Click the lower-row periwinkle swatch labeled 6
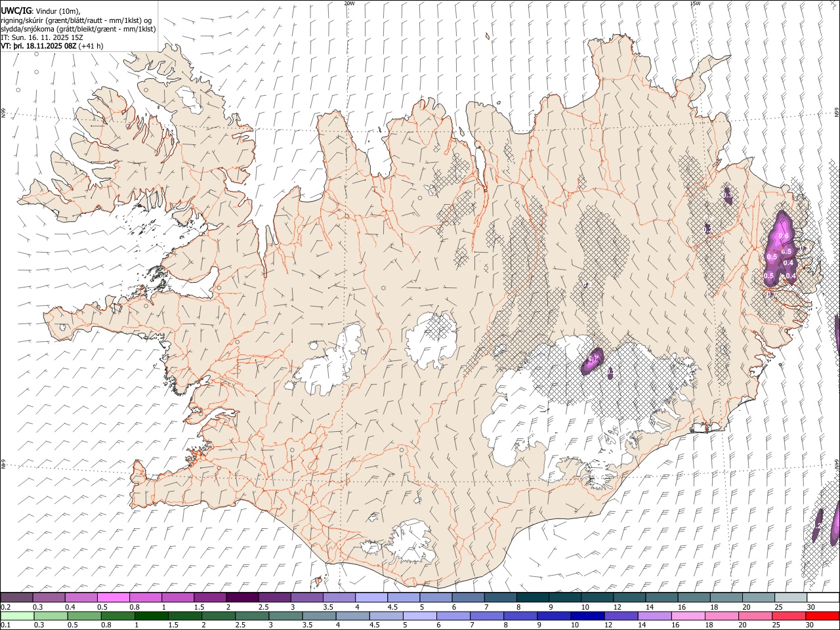Screen dimensions: 840x630 453,616
